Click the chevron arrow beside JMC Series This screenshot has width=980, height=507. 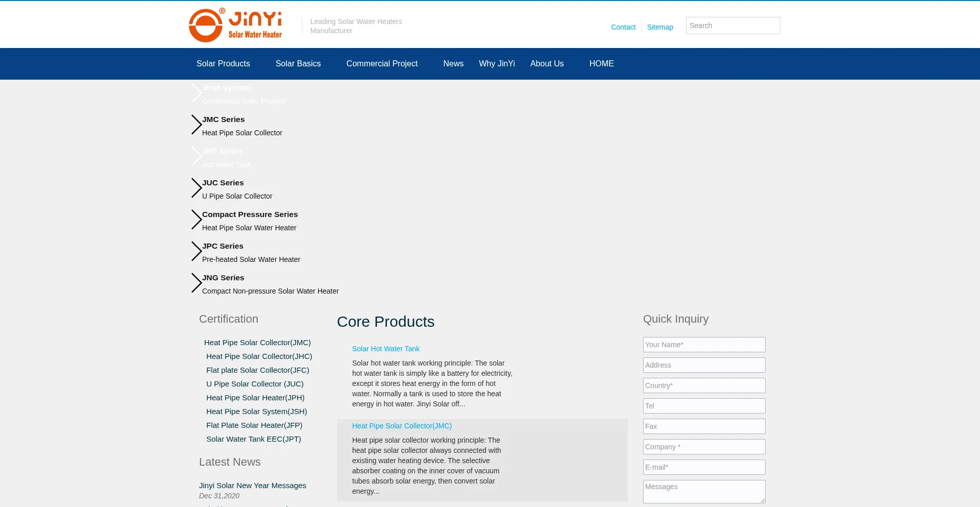197,125
